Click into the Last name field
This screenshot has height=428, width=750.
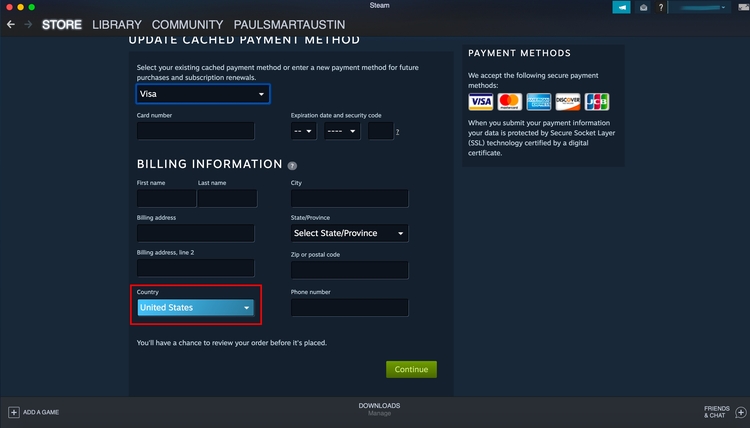[x=228, y=198]
